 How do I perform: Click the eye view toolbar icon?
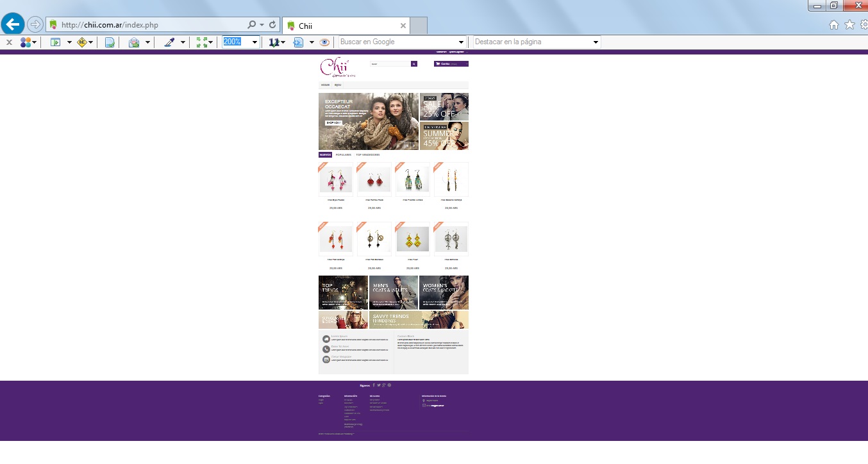tap(324, 42)
